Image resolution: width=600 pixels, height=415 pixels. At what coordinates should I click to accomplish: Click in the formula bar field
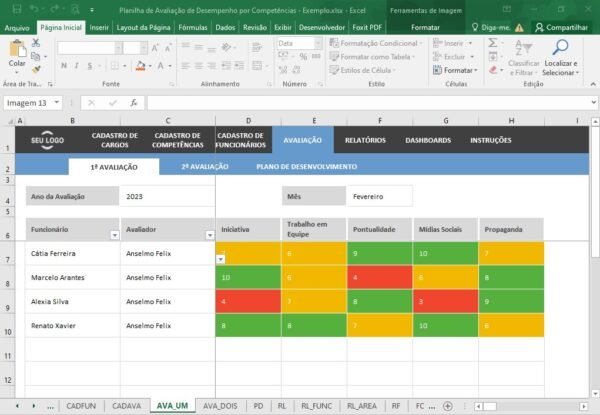point(368,103)
